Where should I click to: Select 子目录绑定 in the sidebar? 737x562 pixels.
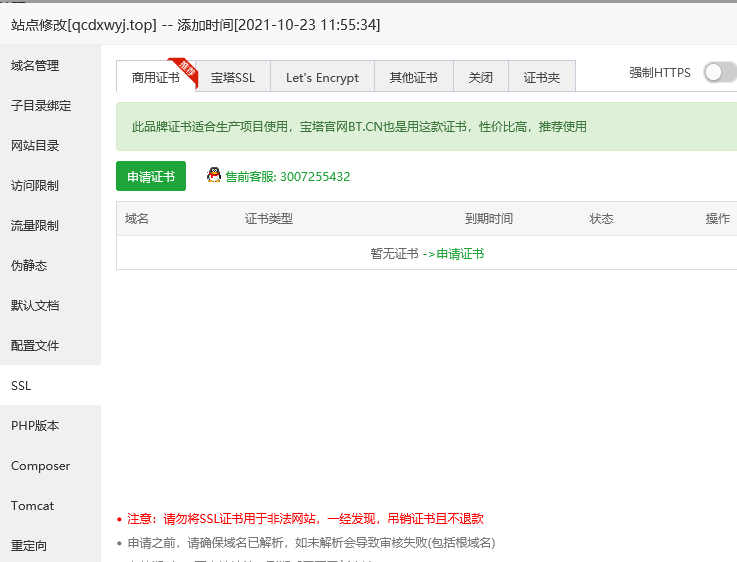50,105
